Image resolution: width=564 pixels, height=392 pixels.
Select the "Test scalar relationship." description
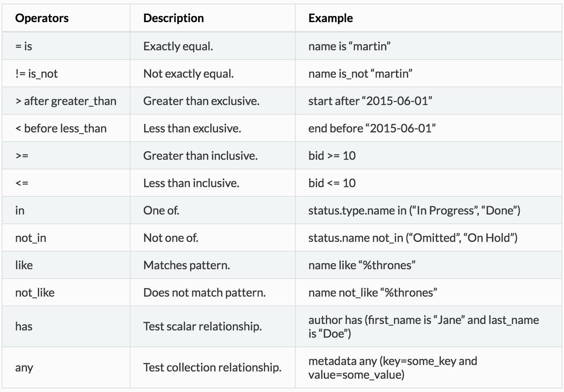click(x=203, y=326)
